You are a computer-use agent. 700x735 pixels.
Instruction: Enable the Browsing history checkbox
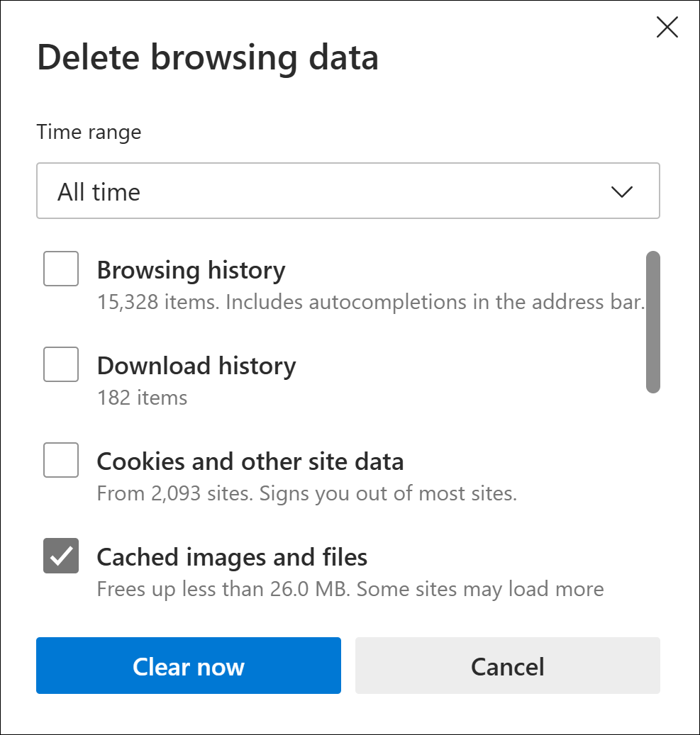click(61, 269)
